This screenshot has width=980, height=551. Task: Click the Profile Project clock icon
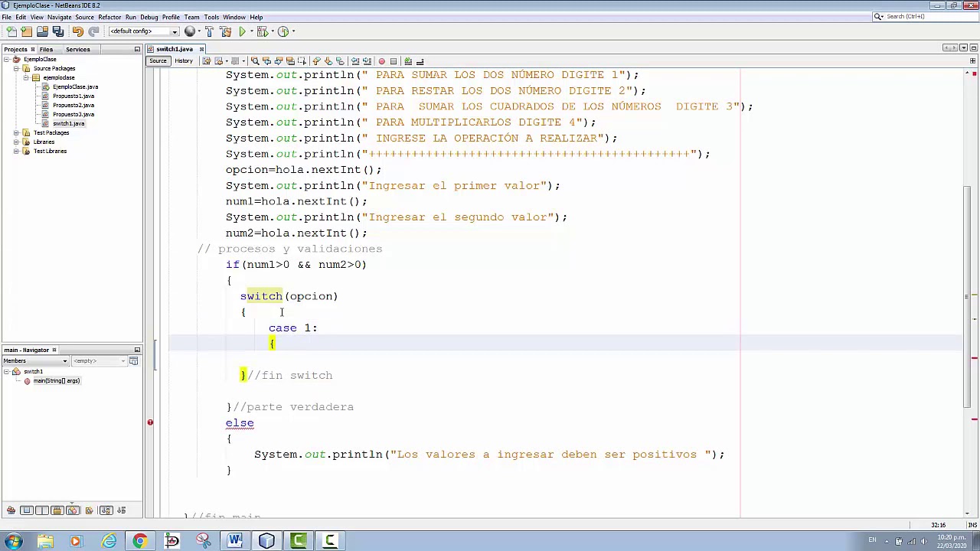click(283, 31)
